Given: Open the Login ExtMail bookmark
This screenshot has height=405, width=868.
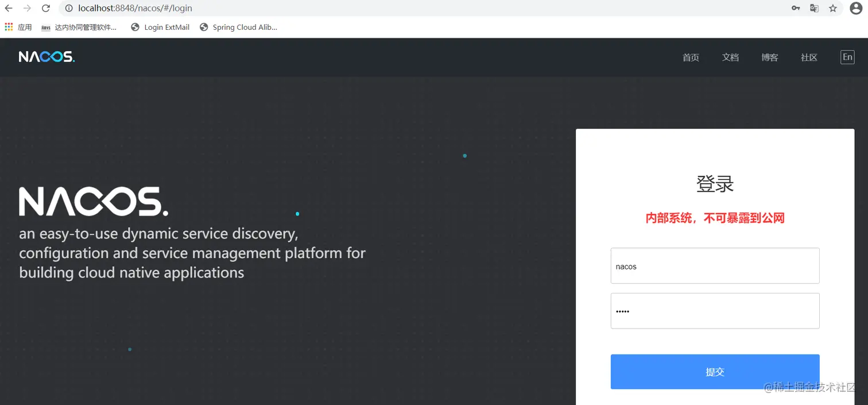Looking at the screenshot, I should pyautogui.click(x=160, y=27).
